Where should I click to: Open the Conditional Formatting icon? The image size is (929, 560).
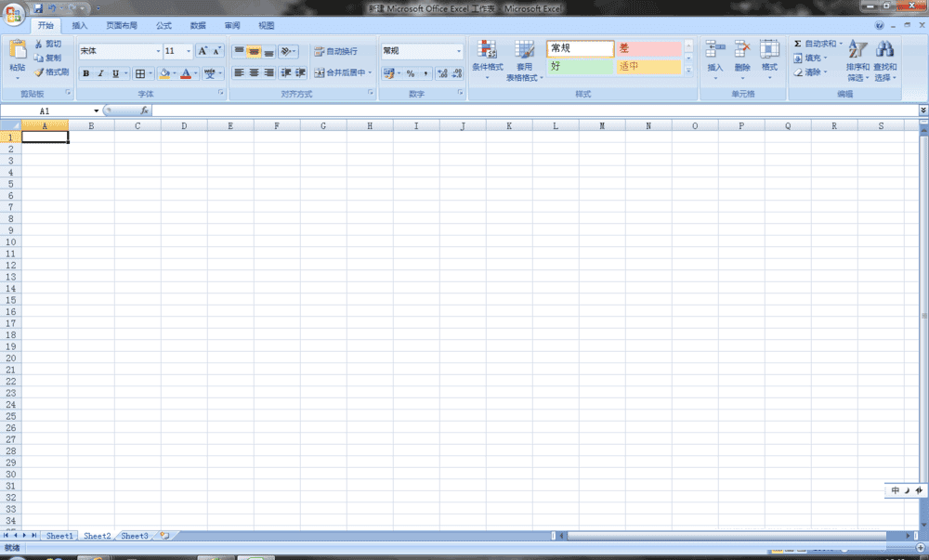coord(487,49)
